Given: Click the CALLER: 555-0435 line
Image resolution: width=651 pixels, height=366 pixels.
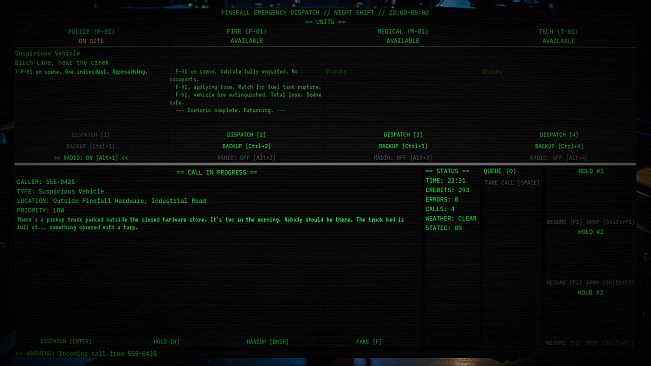Looking at the screenshot, I should point(46,182).
